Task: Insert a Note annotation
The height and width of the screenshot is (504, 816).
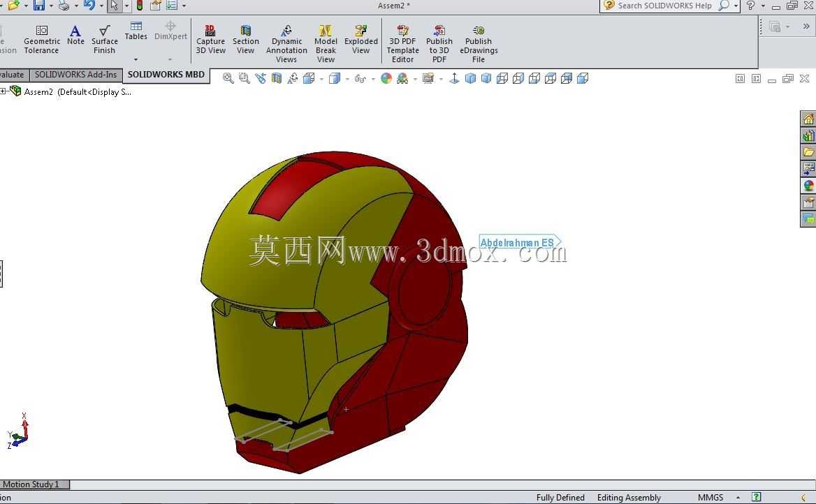Action: (x=75, y=36)
